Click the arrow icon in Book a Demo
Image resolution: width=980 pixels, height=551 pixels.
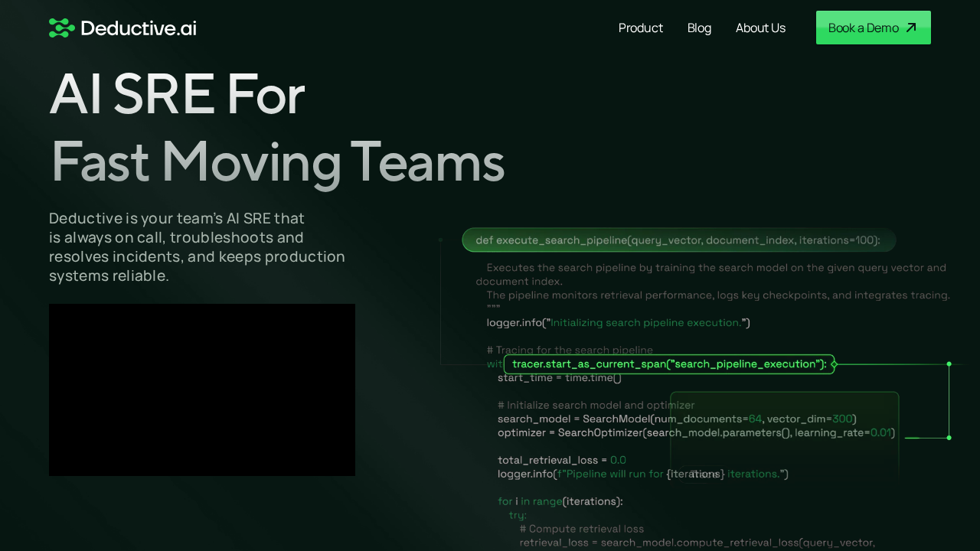pyautogui.click(x=911, y=28)
